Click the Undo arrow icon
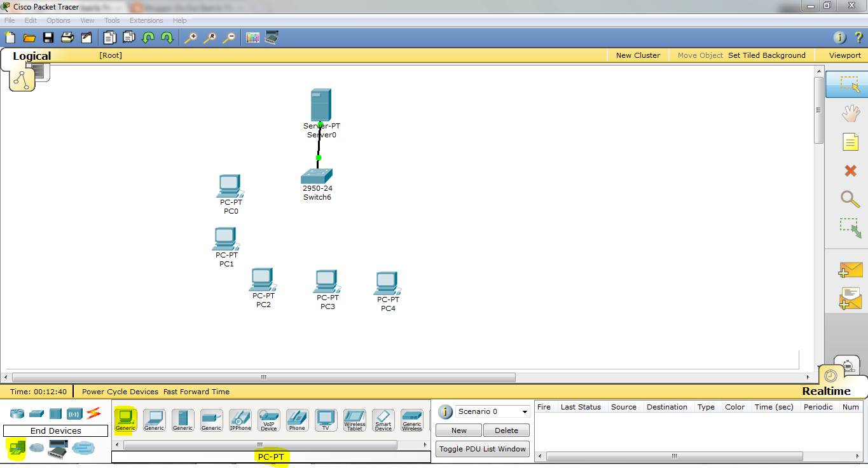This screenshot has width=868, height=468. coord(148,38)
